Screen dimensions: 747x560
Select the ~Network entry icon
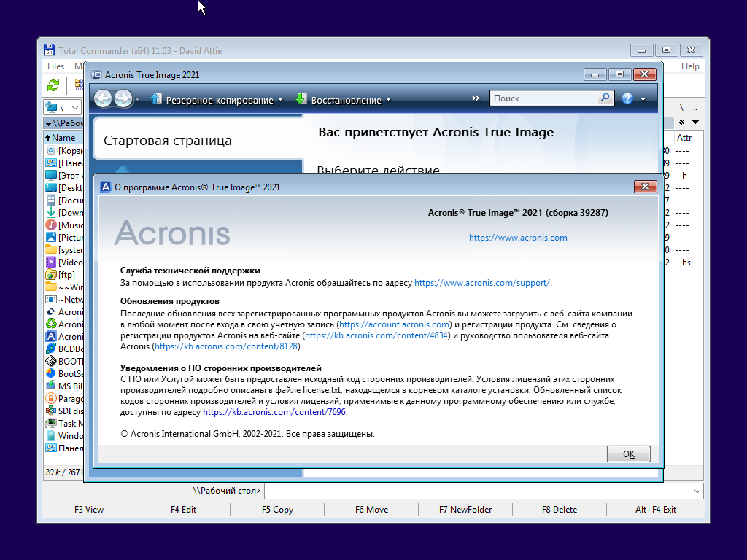coord(51,300)
